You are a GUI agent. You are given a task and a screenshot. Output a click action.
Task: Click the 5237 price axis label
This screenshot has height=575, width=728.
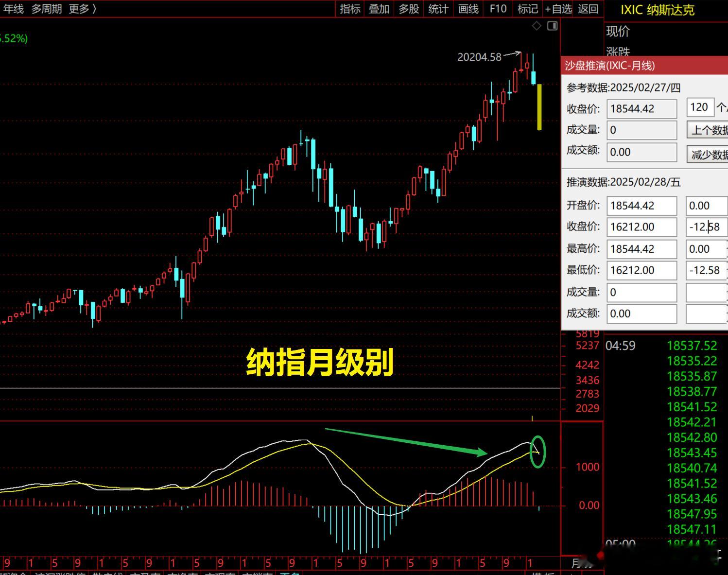pyautogui.click(x=588, y=346)
